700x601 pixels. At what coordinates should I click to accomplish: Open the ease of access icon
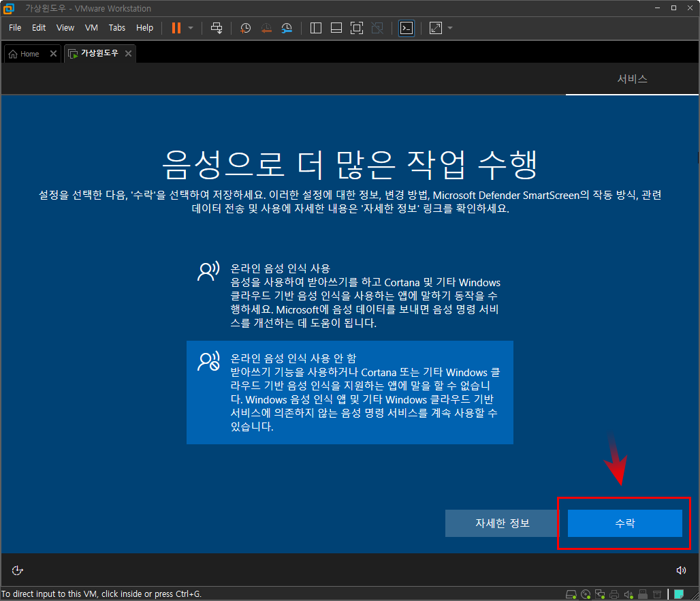pos(17,570)
